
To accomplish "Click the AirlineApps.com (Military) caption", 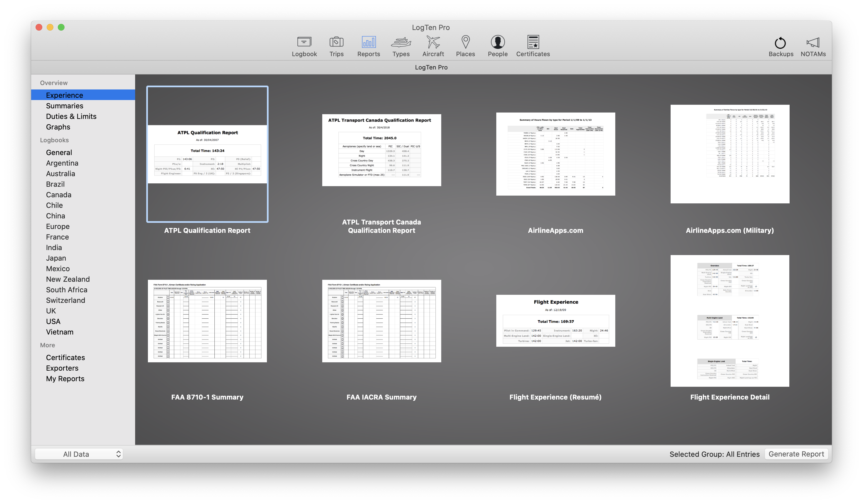I will coord(730,230).
